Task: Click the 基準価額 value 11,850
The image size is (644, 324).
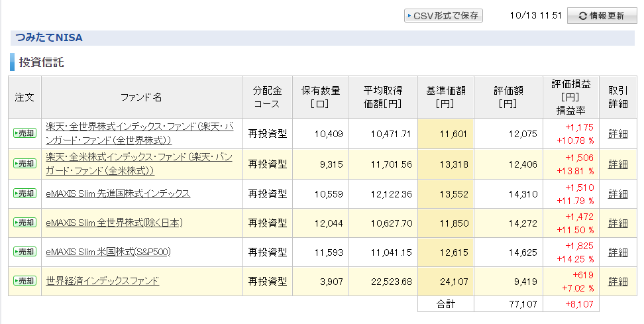Action: click(x=453, y=223)
